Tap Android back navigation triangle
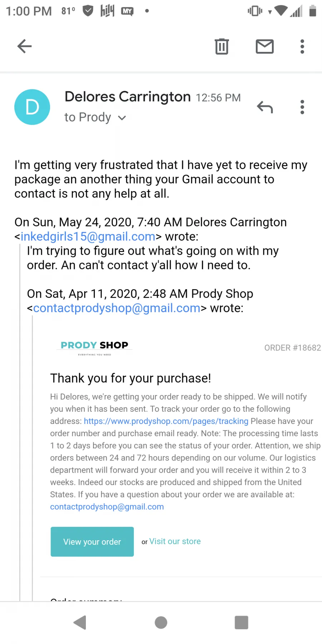This screenshot has width=322, height=644. [80, 623]
